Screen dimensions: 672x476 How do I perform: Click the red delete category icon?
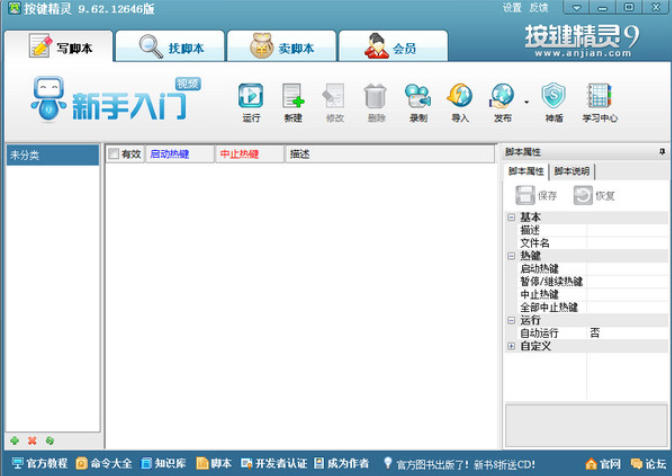click(32, 440)
